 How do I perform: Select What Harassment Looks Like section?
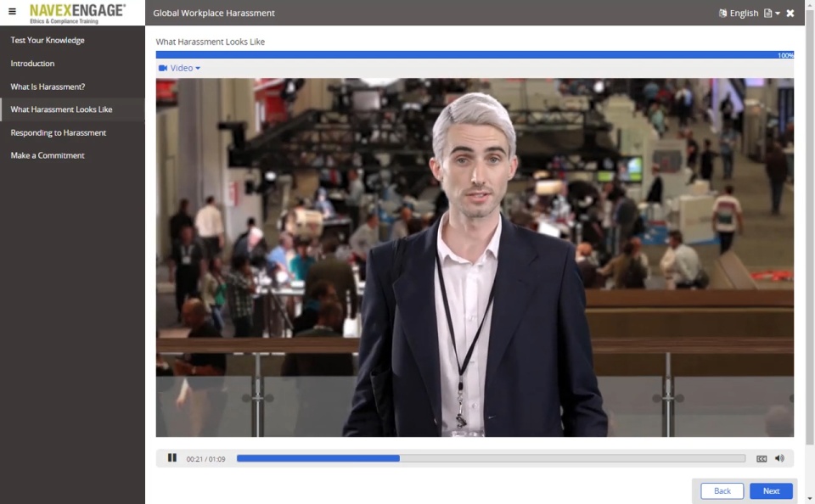(x=73, y=109)
